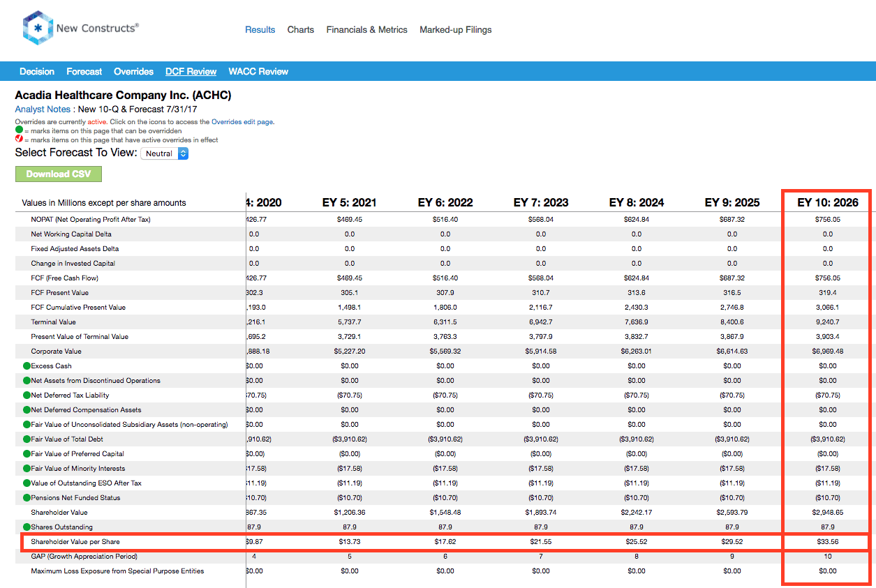This screenshot has height=588, width=876.
Task: Click the Fair Value of Minority Interests override icon
Action: point(27,469)
